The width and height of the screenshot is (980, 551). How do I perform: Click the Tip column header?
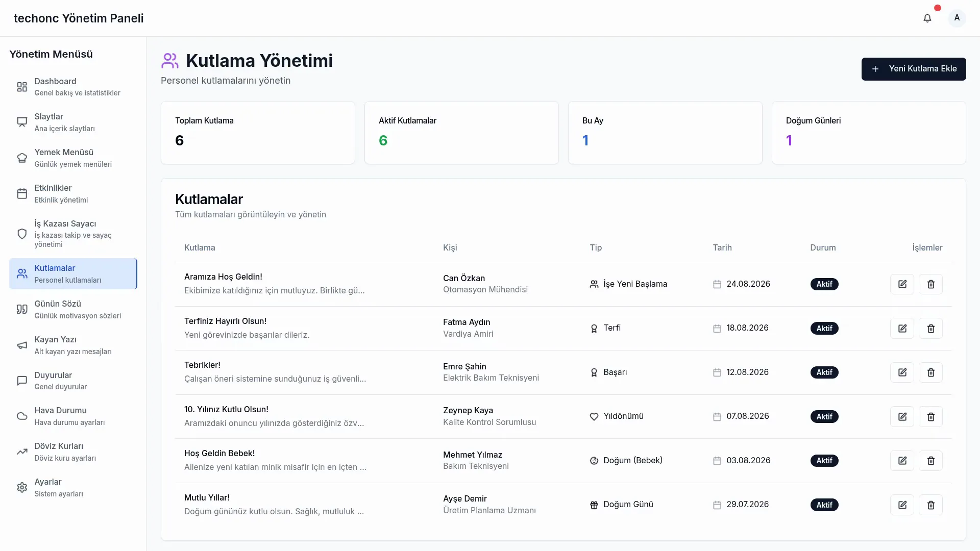(596, 248)
